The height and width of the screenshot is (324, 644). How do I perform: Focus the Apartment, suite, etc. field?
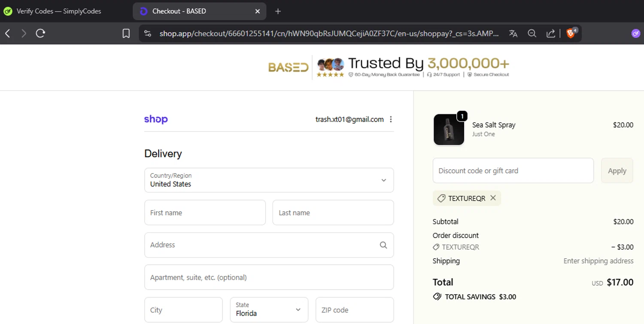pyautogui.click(x=269, y=278)
